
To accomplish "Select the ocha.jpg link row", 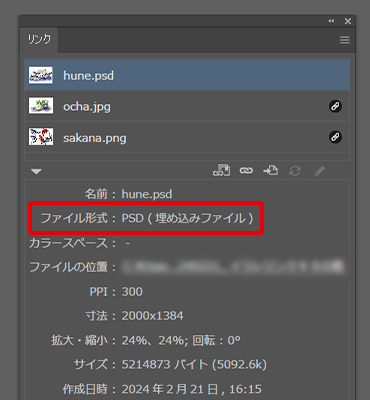I will [187, 106].
